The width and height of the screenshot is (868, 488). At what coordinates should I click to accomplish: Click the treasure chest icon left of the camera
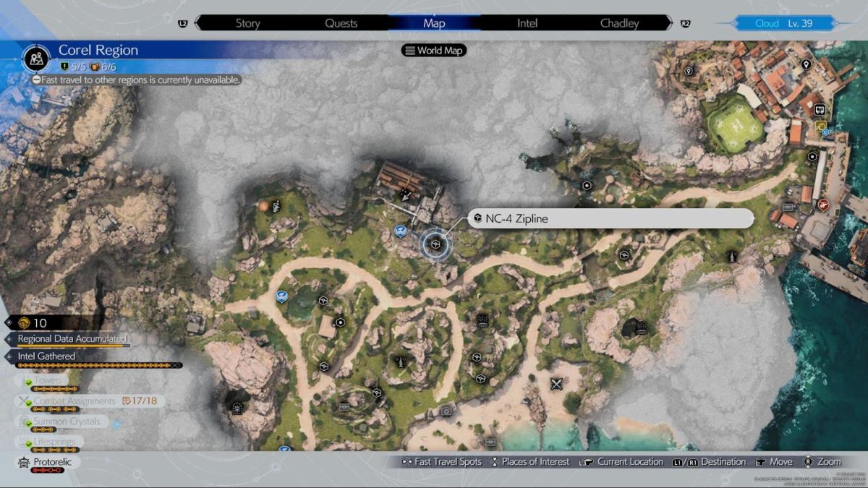pyautogui.click(x=344, y=406)
